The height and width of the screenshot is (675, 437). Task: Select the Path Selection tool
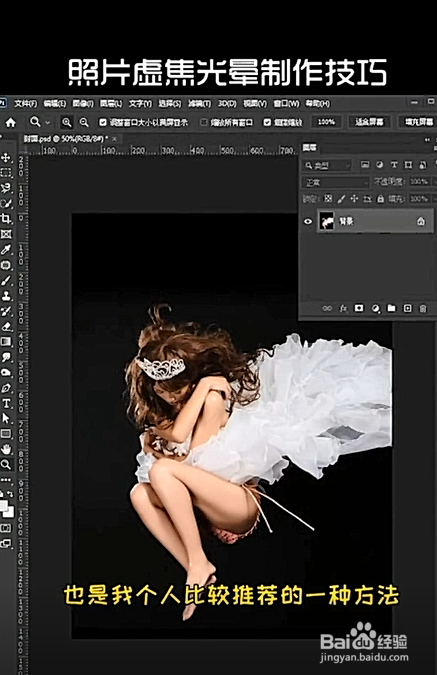[x=6, y=418]
